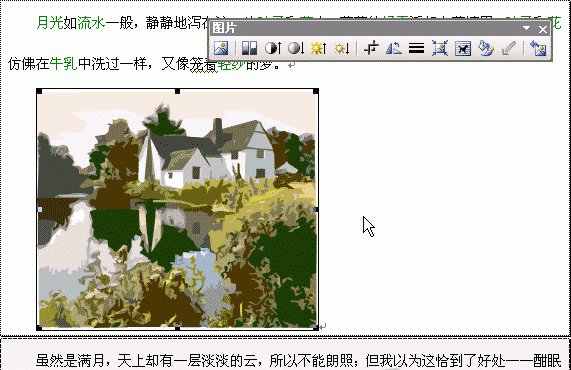Click the Reset Picture icon
The height and width of the screenshot is (370, 571).
tap(538, 48)
